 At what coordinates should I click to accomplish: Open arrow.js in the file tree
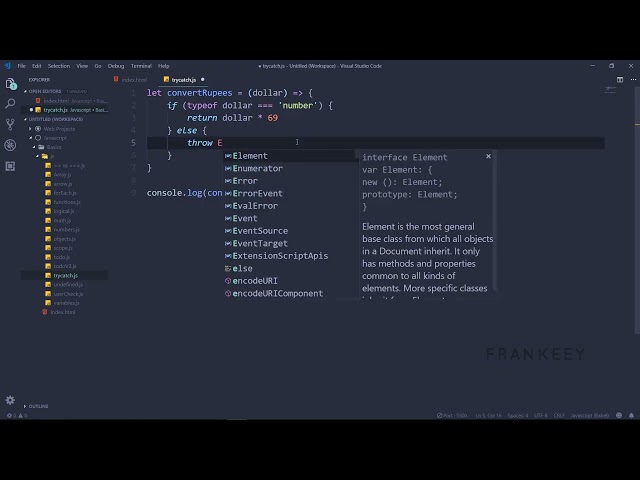pos(62,184)
